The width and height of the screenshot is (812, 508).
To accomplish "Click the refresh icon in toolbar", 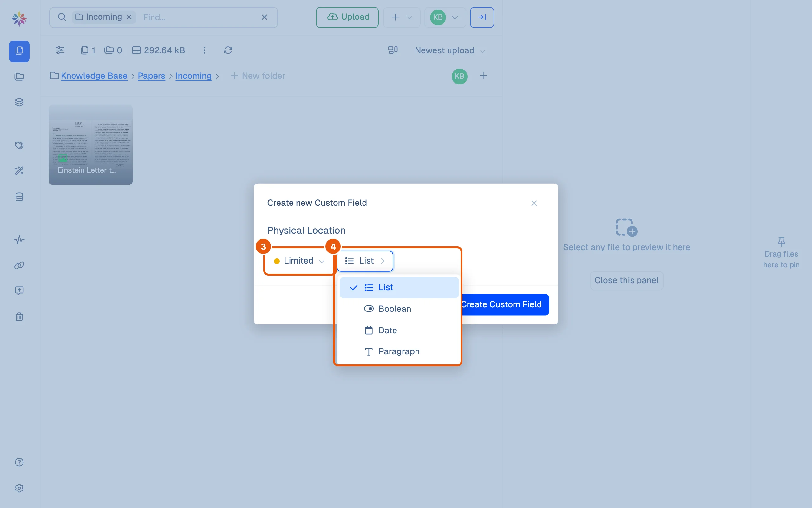I will coord(228,50).
